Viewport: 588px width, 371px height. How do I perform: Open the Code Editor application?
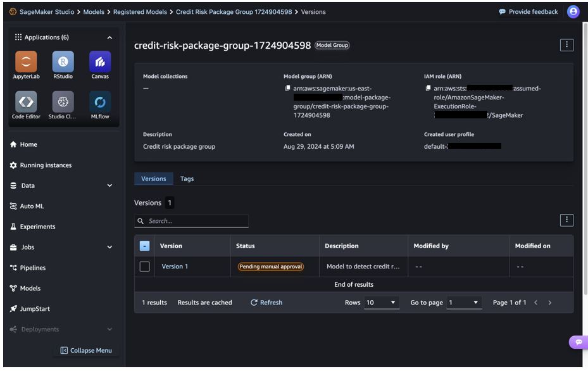pos(26,102)
